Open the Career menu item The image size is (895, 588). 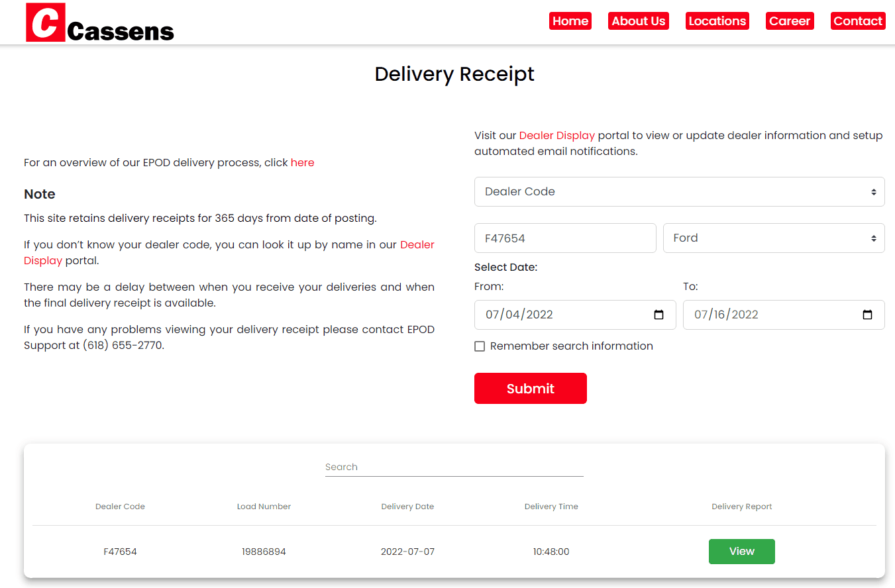pyautogui.click(x=789, y=21)
